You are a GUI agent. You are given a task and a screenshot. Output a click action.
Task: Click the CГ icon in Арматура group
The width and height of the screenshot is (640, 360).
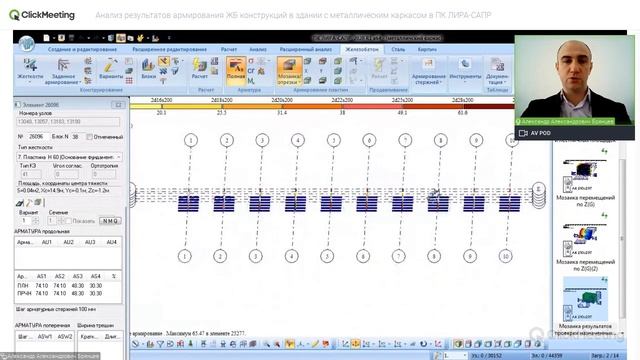pyautogui.click(x=251, y=71)
